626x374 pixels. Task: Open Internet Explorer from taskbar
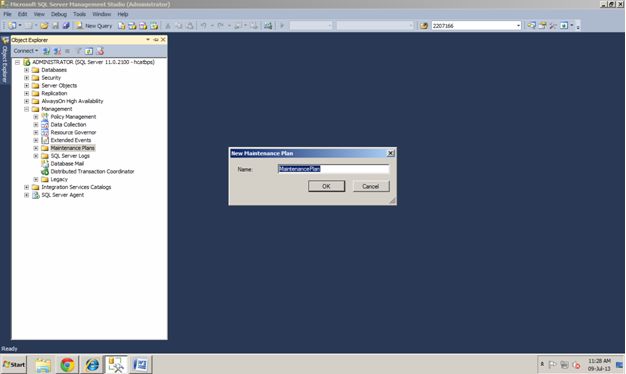point(92,364)
